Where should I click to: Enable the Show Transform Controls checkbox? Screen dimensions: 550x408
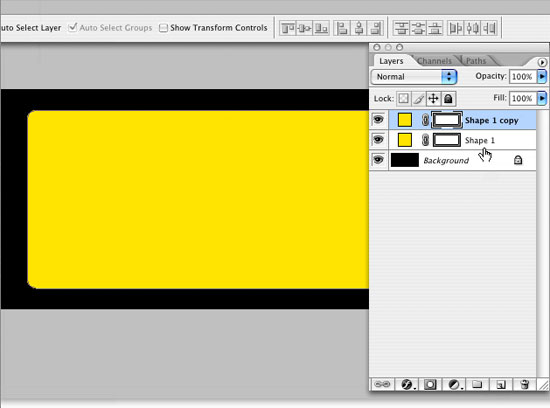[163, 28]
